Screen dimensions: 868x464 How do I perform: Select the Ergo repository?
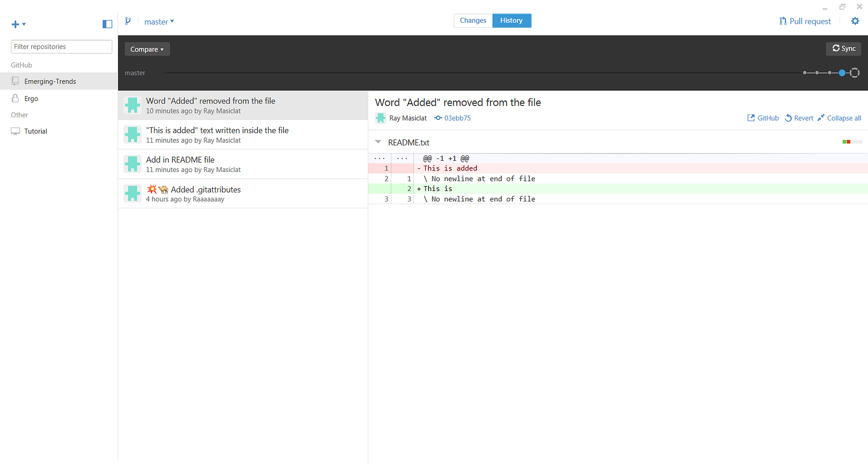coord(59,99)
